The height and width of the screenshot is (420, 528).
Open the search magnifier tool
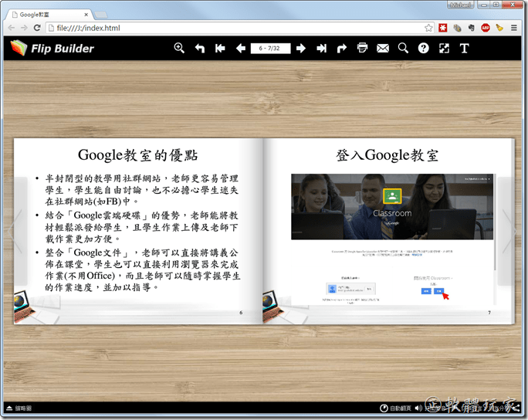(403, 48)
